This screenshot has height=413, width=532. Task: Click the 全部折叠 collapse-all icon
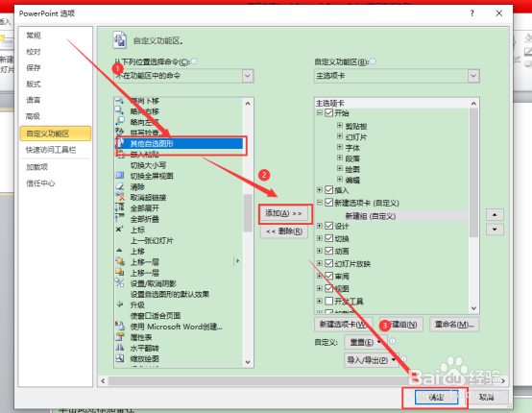[x=119, y=219]
